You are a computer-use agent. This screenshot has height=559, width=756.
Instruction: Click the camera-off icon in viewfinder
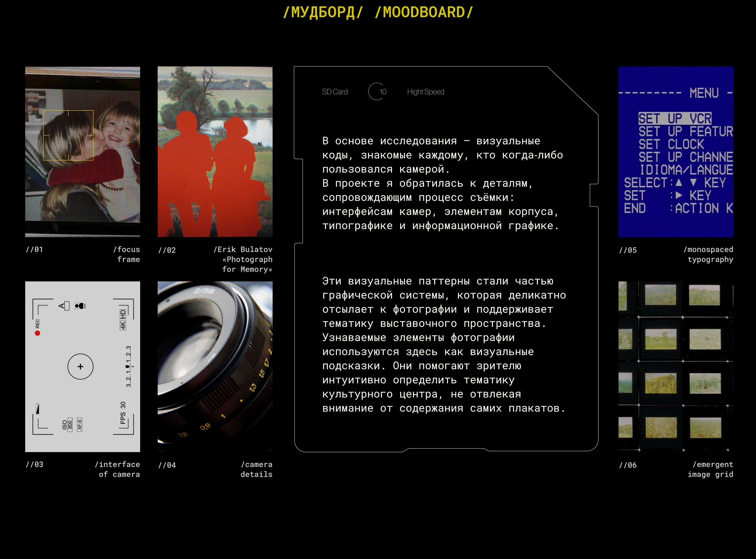pyautogui.click(x=80, y=306)
